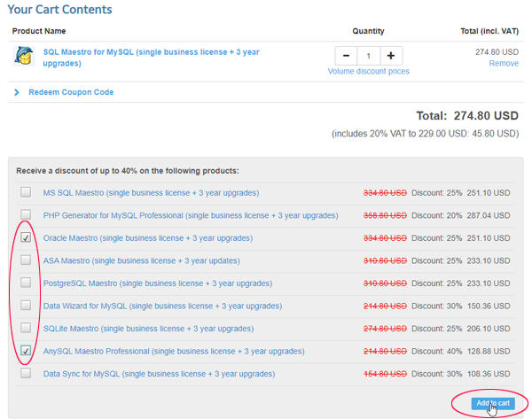532x419 pixels.
Task: Open the MS SQL Maestro product link
Action: point(151,193)
